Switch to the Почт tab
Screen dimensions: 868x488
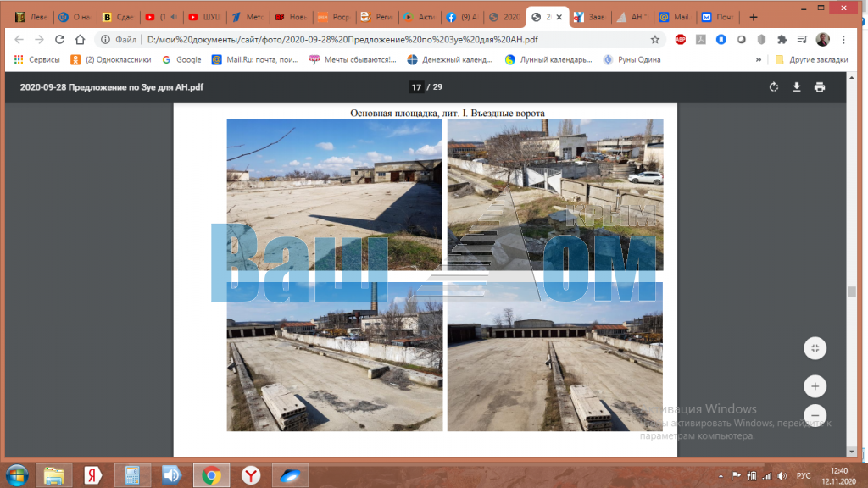718,17
